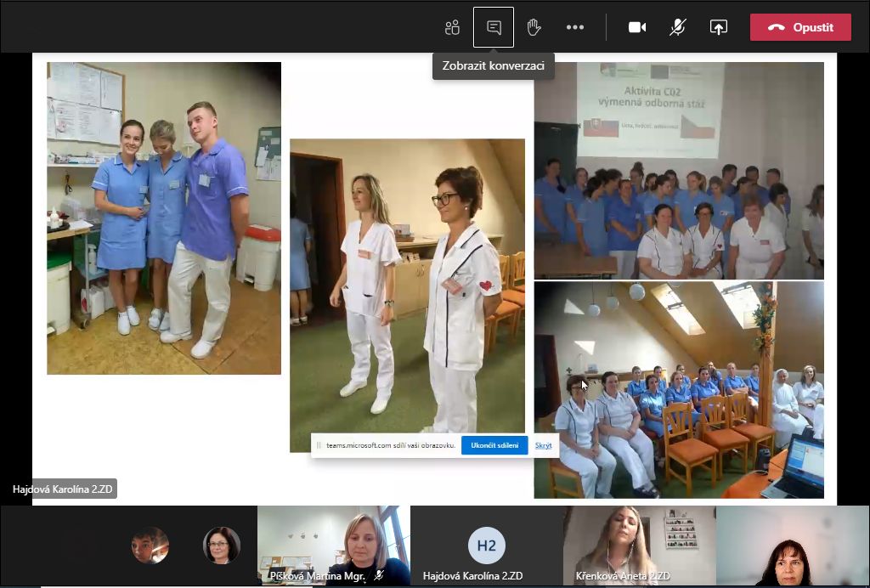Image resolution: width=870 pixels, height=588 pixels.
Task: Click the photo of three students in blue uniforms
Action: [164, 218]
